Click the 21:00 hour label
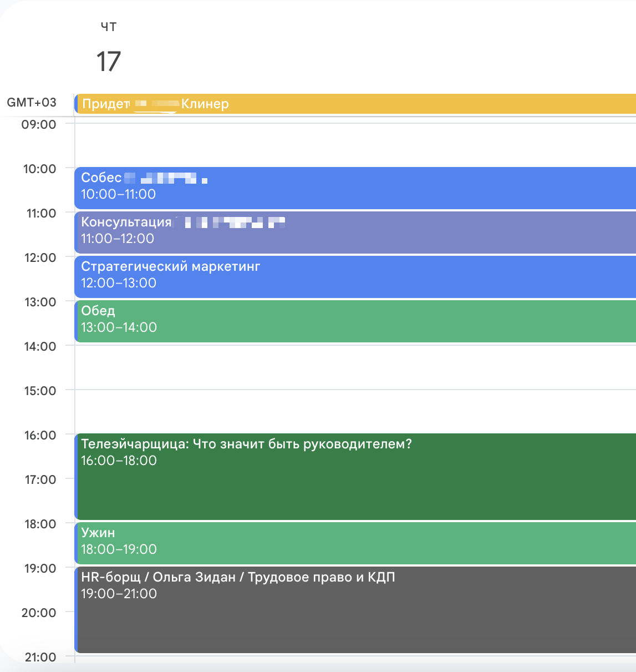The image size is (636, 672). click(x=40, y=657)
